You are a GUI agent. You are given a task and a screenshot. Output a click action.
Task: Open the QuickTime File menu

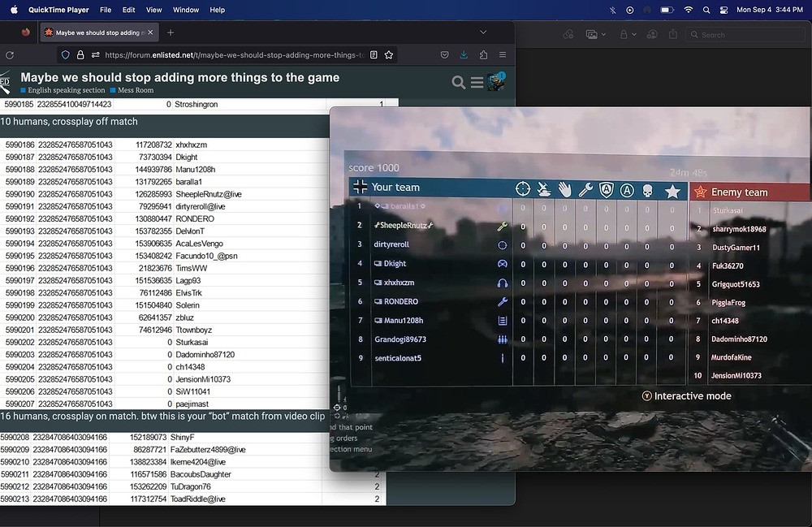(106, 10)
